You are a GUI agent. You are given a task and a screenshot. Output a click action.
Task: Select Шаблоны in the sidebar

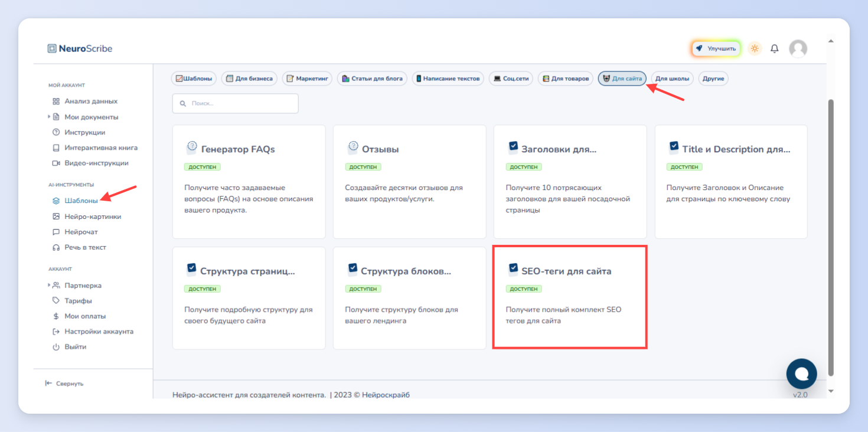click(81, 201)
